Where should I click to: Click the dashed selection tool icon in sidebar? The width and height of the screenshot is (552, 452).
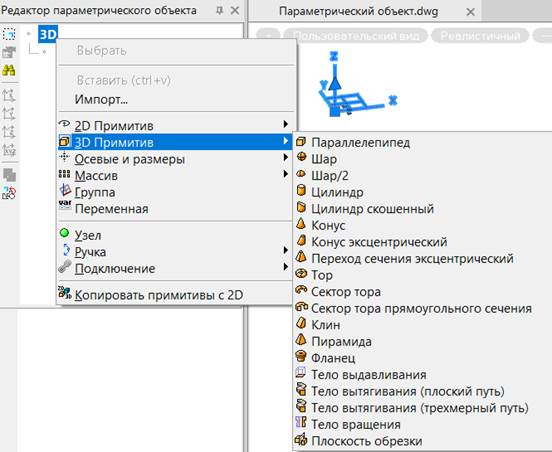tap(9, 34)
